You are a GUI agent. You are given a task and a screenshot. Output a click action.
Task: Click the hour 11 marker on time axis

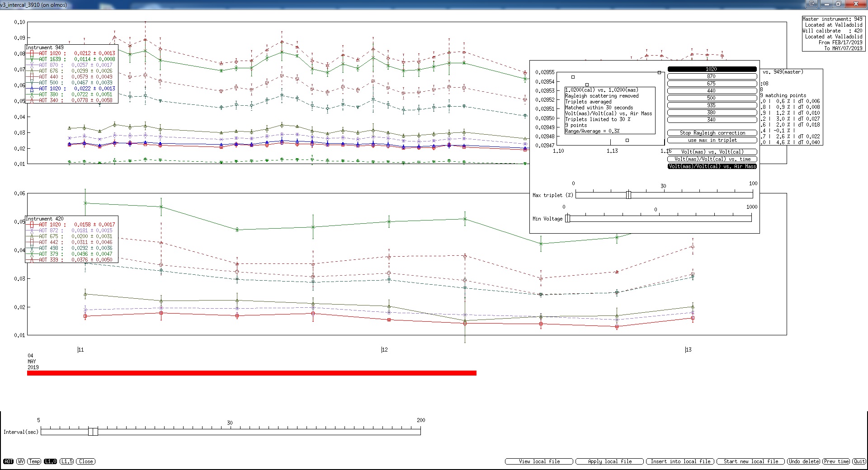pyautogui.click(x=80, y=350)
